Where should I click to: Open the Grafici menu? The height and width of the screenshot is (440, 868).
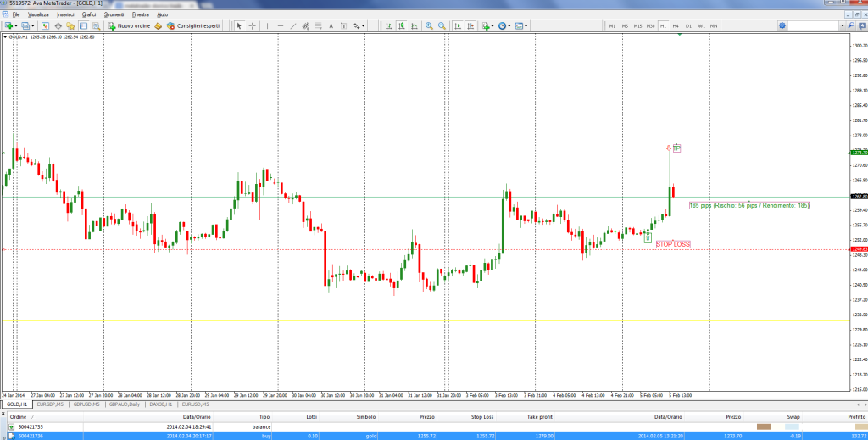tap(89, 14)
